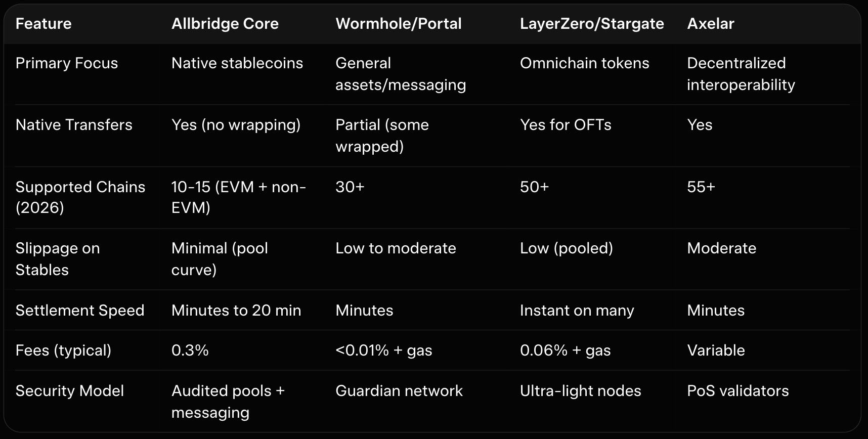Click the Wormhole/Portal column header
The height and width of the screenshot is (439, 868).
(398, 24)
